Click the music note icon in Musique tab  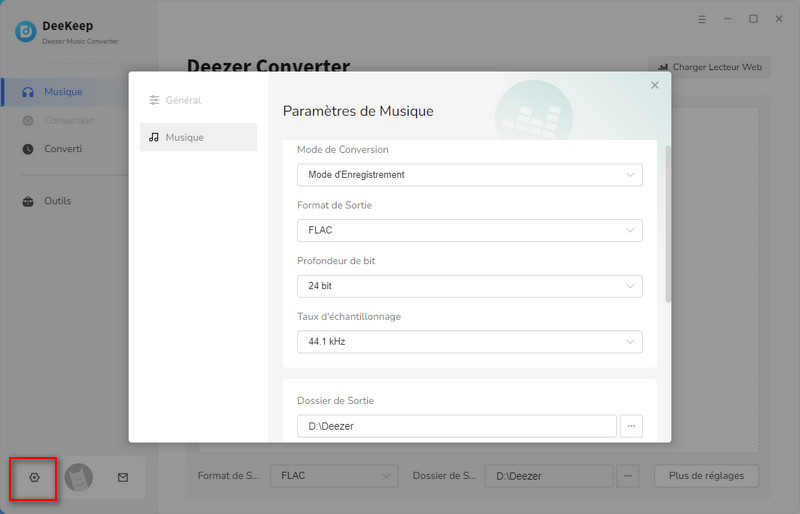(x=154, y=137)
